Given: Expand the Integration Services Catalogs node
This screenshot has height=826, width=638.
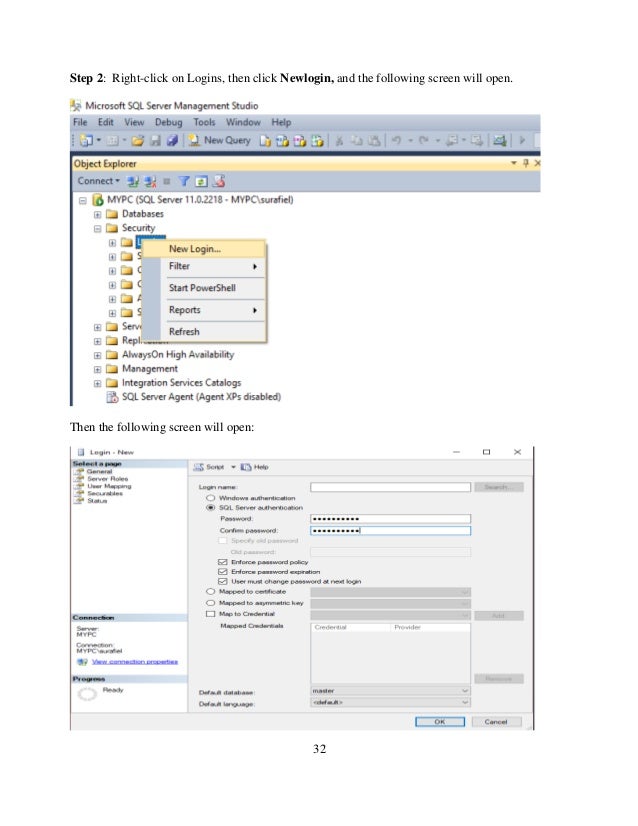Looking at the screenshot, I should coord(97,384).
